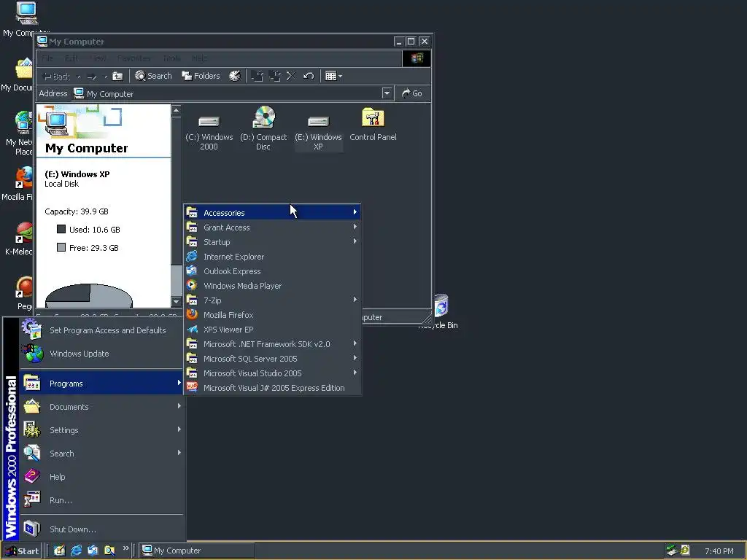
Task: Open Settings in the Start menu
Action: click(101, 430)
